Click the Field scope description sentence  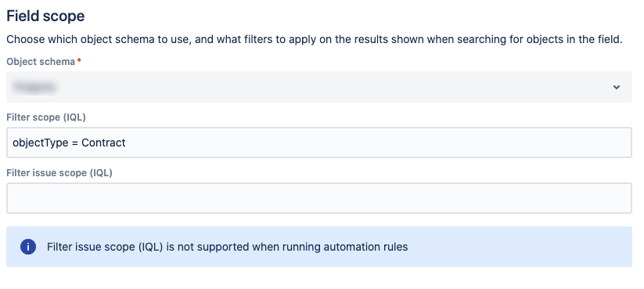tap(315, 39)
